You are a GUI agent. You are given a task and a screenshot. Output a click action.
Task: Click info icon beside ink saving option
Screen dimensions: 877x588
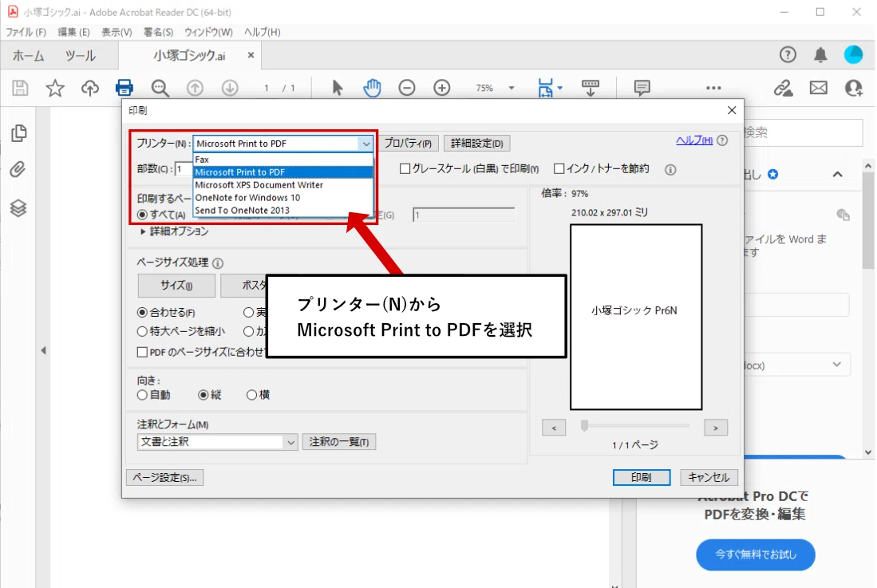[x=670, y=169]
